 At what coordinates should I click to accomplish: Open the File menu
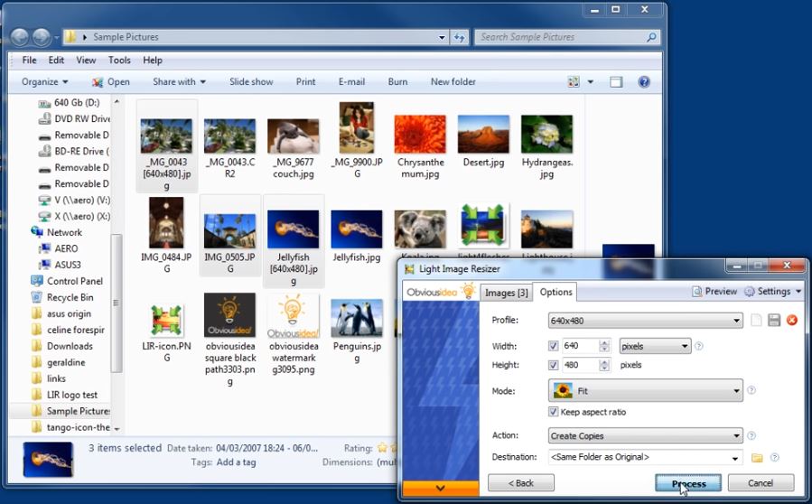tap(30, 61)
